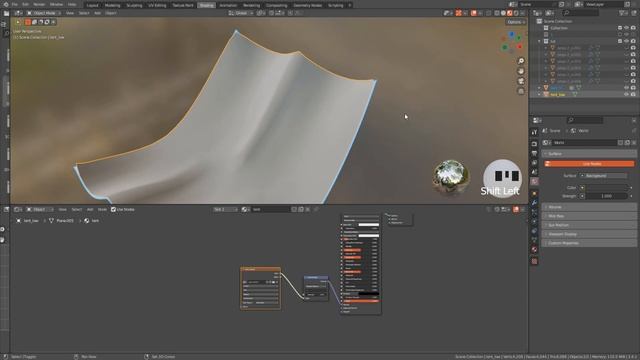The height and width of the screenshot is (360, 640).
Task: Collapse the third collection's expand arrow
Action: click(539, 41)
